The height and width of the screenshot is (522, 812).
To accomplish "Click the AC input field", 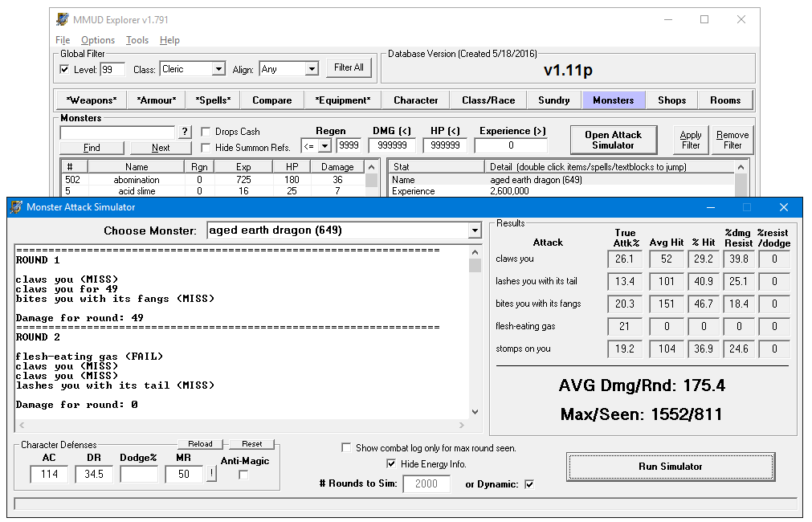I will click(x=49, y=475).
